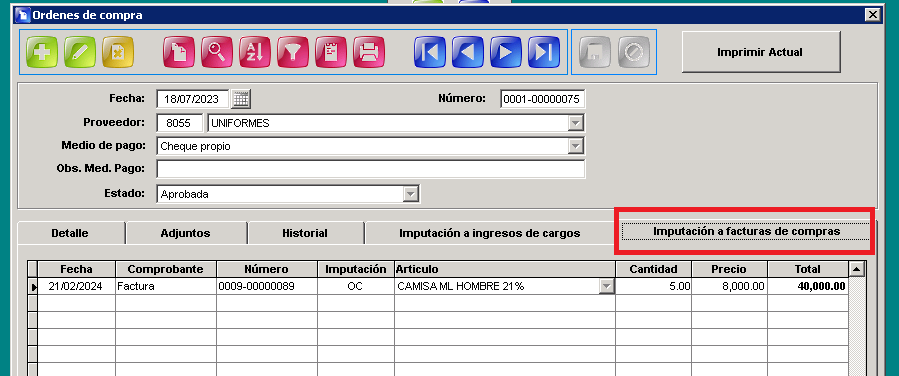Screen dimensions: 899x376
Task: Click the red printer icon
Action: click(369, 52)
